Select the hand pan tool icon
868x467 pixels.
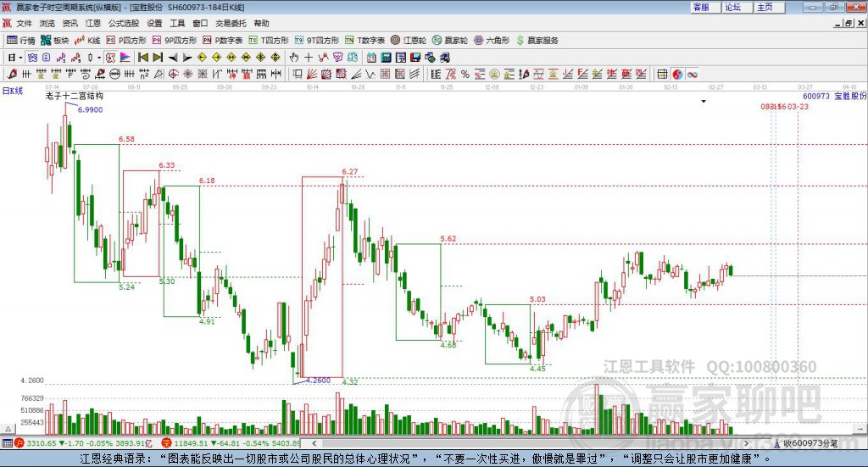pos(294,58)
